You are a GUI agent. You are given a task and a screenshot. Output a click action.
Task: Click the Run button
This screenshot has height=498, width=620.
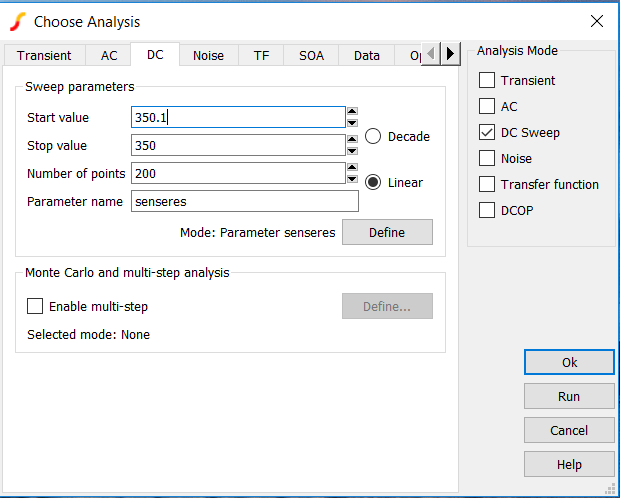569,396
